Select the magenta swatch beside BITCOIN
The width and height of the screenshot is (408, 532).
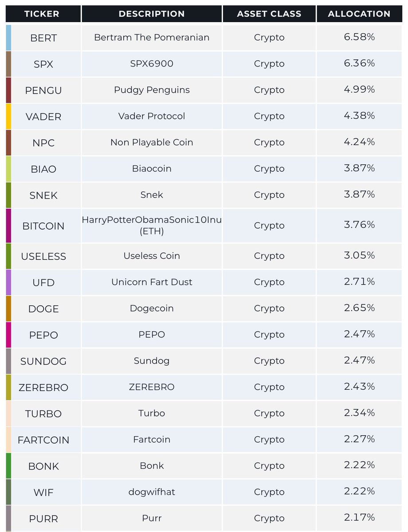click(8, 226)
